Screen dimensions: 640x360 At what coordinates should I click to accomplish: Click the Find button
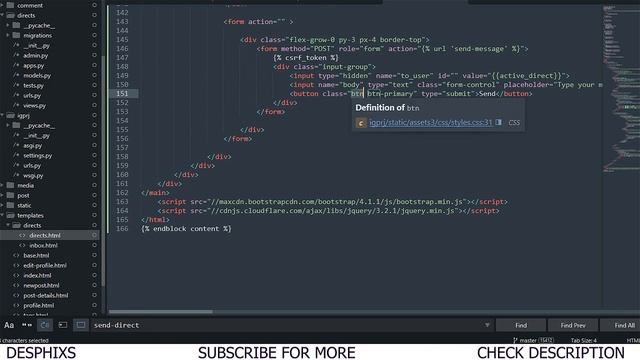pyautogui.click(x=521, y=325)
